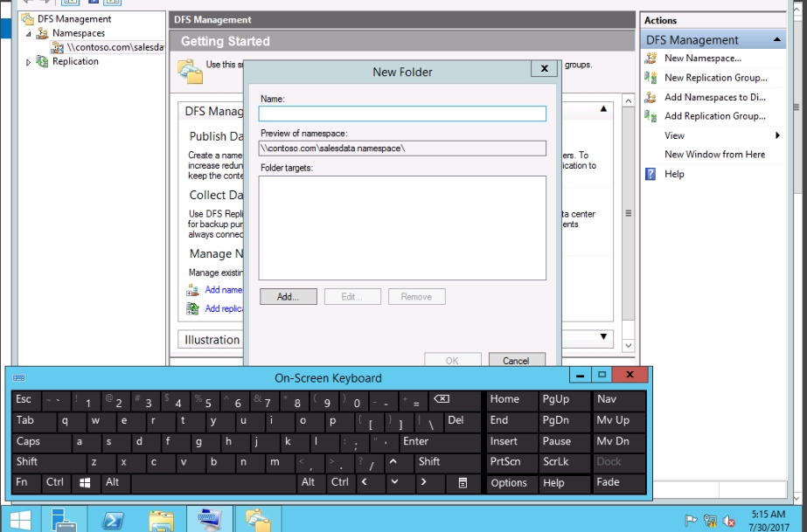Click the Help question mark icon
The height and width of the screenshot is (532, 807).
[x=650, y=174]
